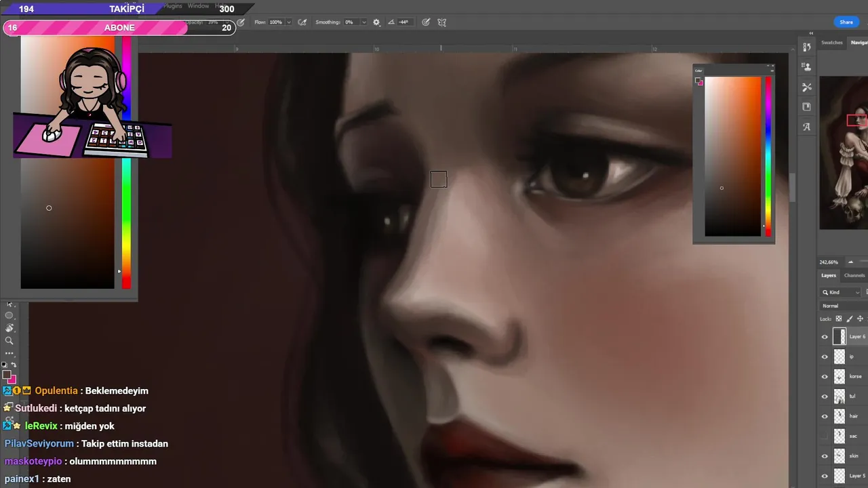This screenshot has width=868, height=488.
Task: Swap foreground and background colors arrow icon
Action: [14, 365]
